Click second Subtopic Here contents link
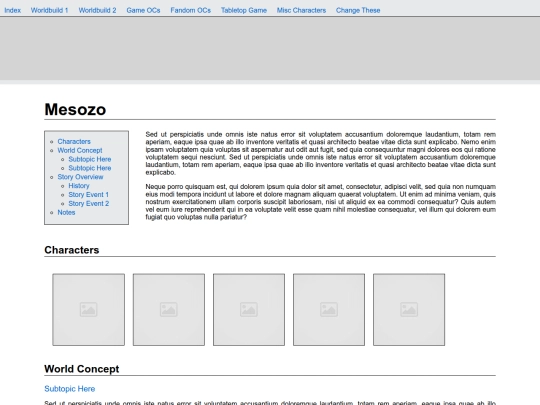Viewport: 540px width, 405px height. [90, 168]
